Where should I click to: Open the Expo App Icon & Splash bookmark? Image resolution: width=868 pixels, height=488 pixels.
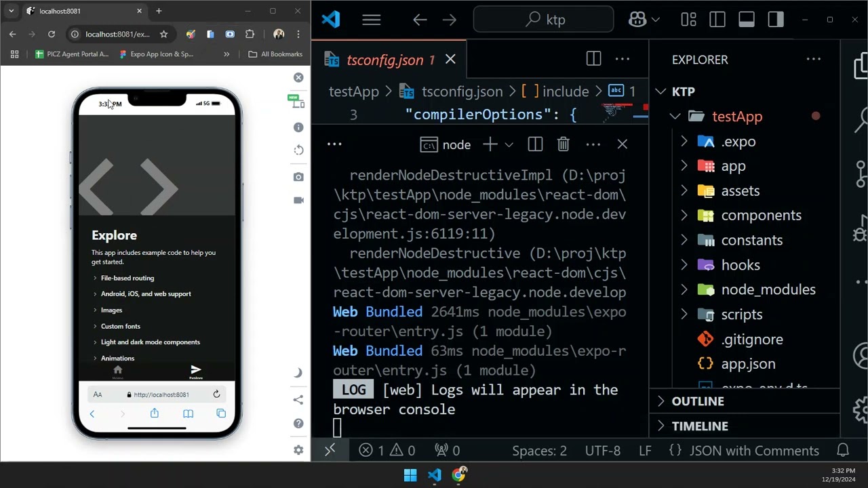(x=156, y=54)
